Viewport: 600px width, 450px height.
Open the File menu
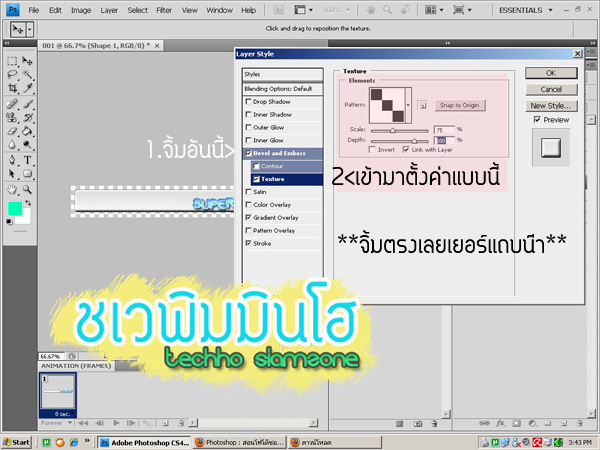click(x=34, y=10)
